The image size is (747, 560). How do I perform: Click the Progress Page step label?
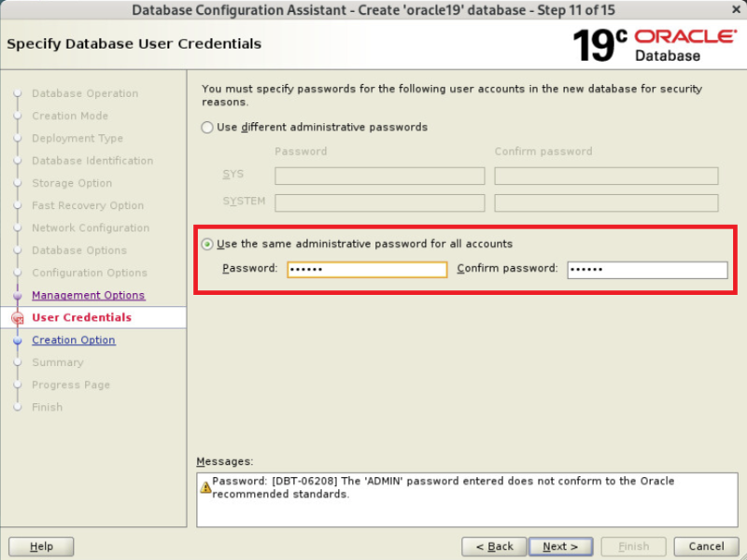[x=71, y=385]
